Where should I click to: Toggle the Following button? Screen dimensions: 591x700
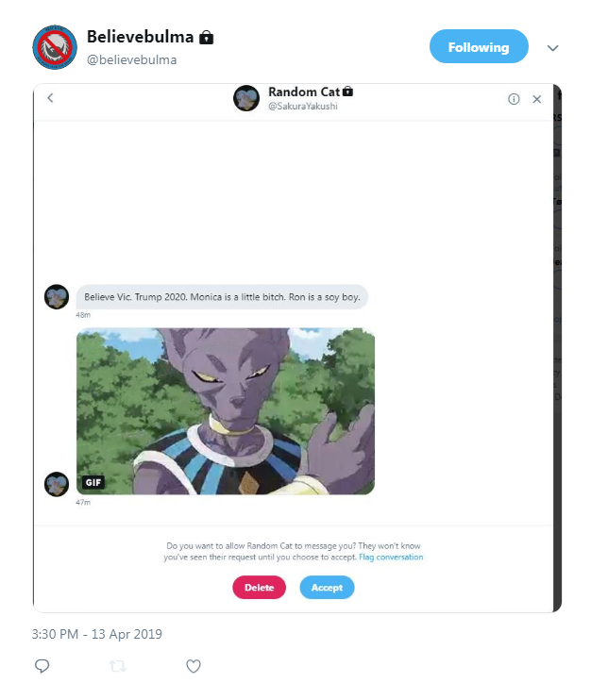coord(479,46)
